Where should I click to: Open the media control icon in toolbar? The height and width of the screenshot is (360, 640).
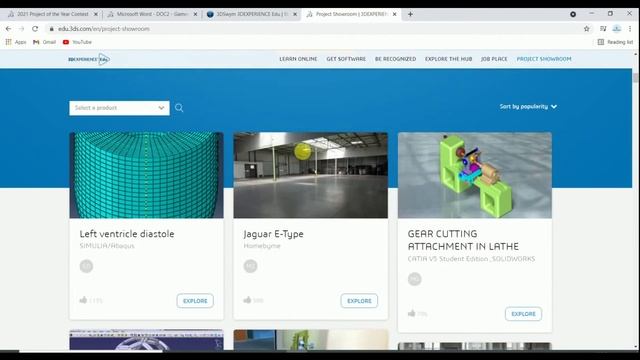603,29
